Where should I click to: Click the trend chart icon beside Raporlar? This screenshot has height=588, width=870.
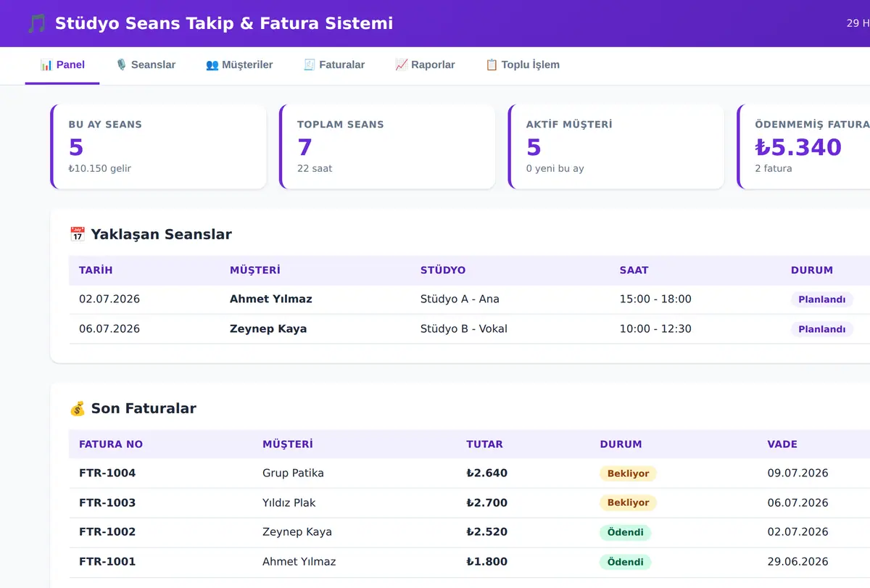click(x=402, y=65)
